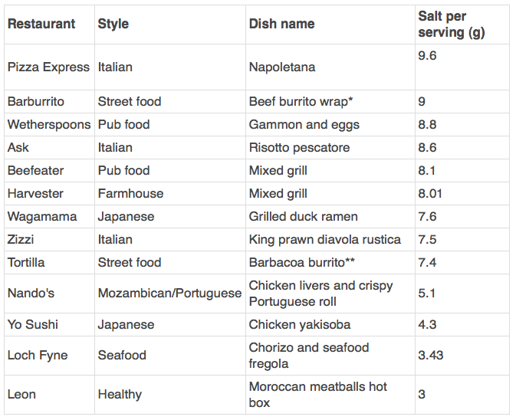Click the Wetherspoons restaurant cell
Image resolution: width=516 pixels, height=420 pixels.
(49, 125)
